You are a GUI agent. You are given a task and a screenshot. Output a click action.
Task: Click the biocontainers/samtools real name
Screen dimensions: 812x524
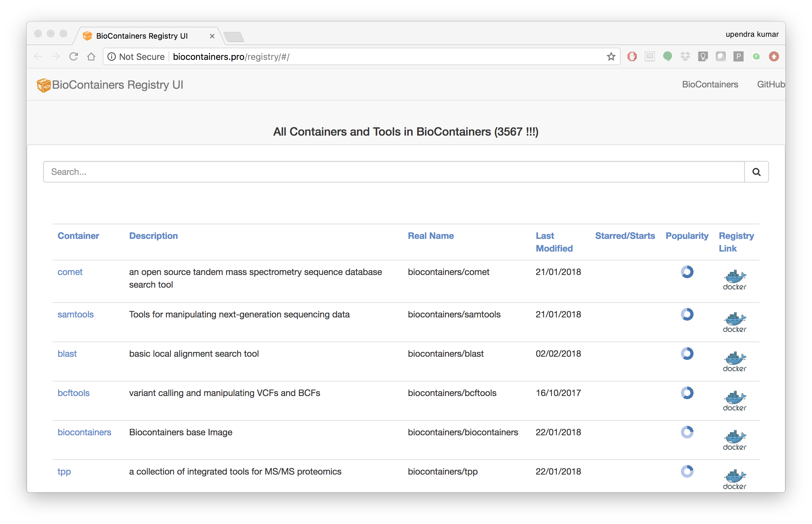tap(454, 314)
